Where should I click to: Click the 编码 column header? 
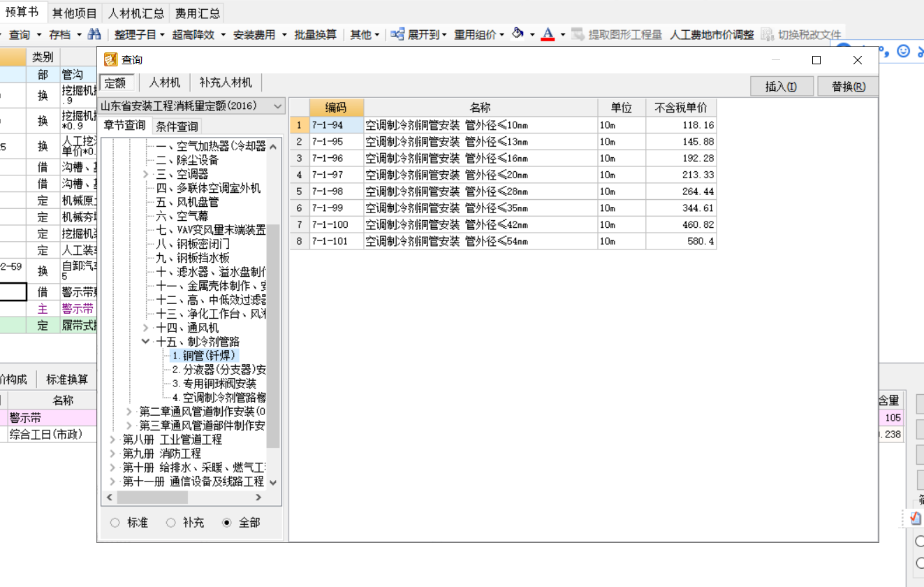(x=336, y=108)
